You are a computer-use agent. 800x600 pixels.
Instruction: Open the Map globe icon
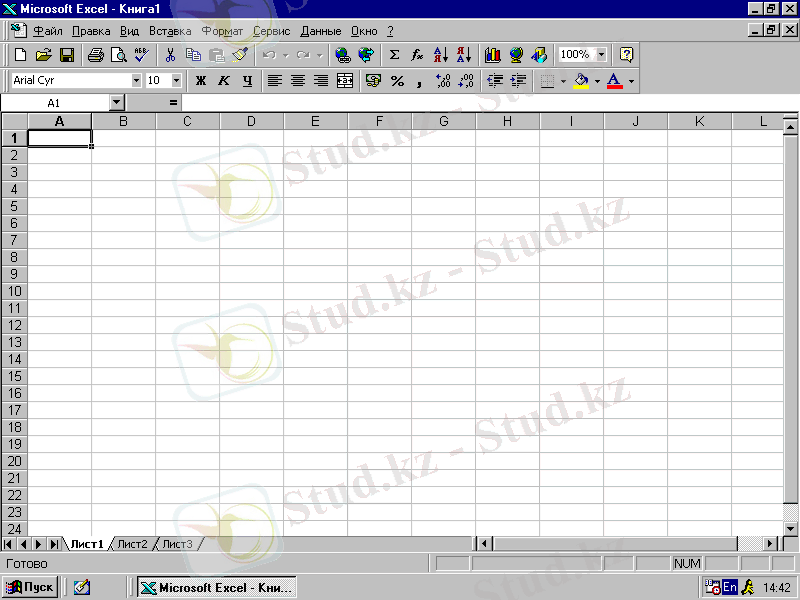516,55
